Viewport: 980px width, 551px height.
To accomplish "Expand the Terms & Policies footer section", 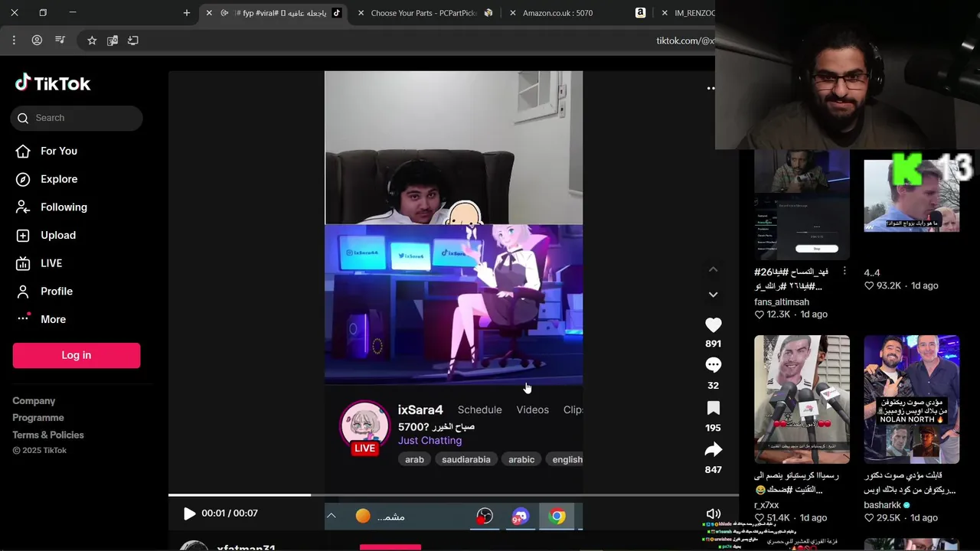I will point(48,435).
